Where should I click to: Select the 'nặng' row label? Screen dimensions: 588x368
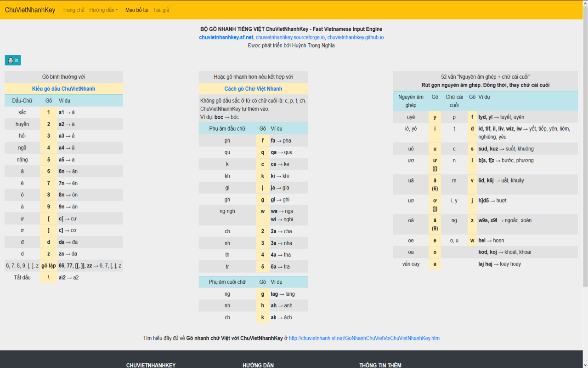[x=23, y=160]
